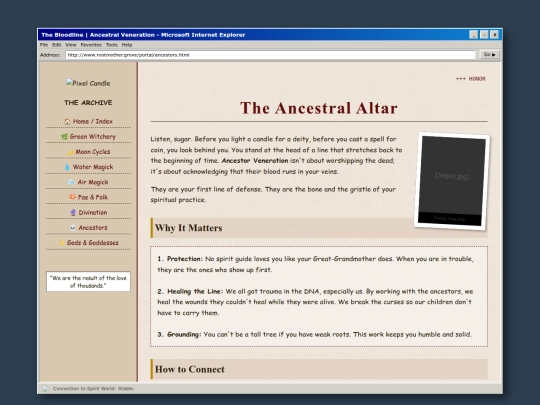Viewport: 540px width, 405px height.
Task: Click the Go button
Action: (x=489, y=54)
